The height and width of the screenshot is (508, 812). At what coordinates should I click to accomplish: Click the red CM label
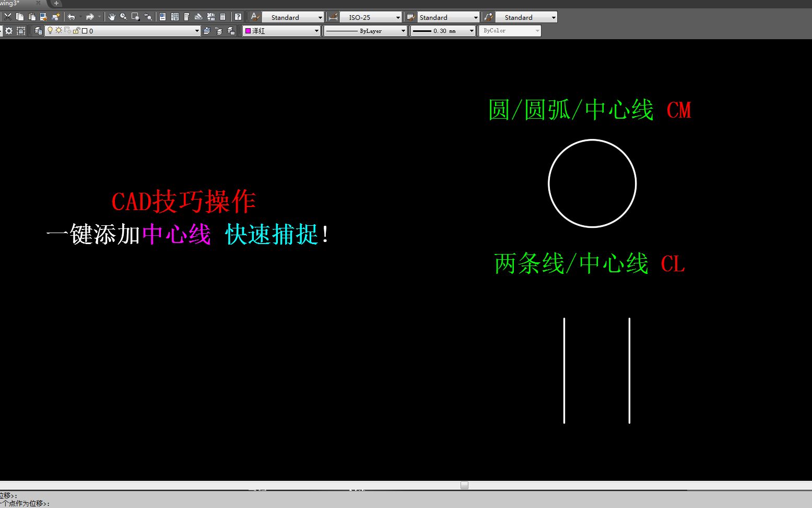pyautogui.click(x=679, y=110)
